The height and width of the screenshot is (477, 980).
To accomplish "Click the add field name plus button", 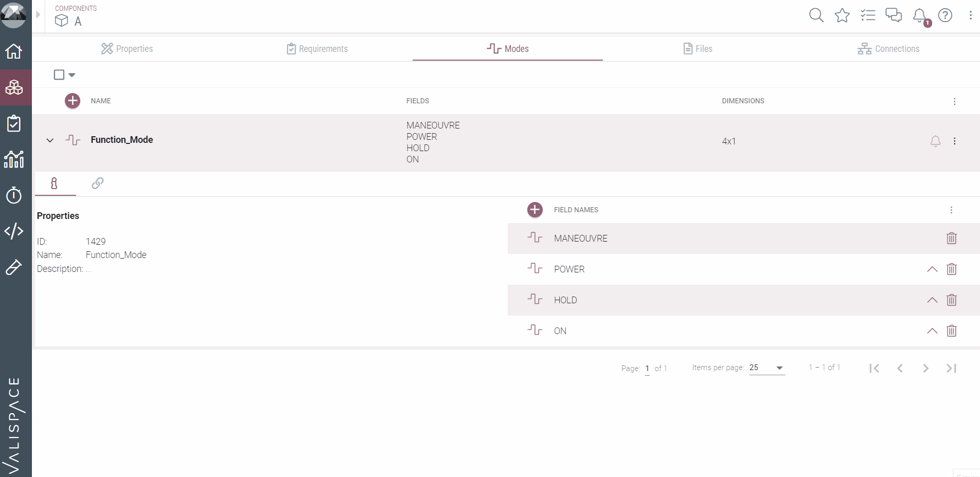I will click(535, 210).
